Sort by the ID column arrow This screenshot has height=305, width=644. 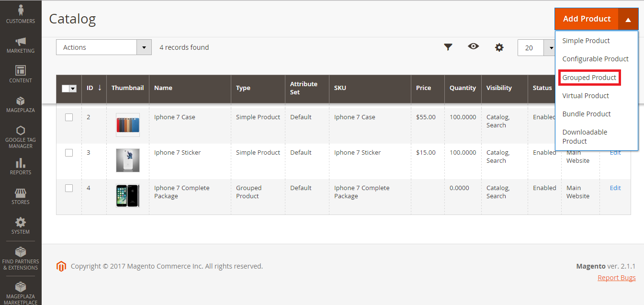(x=100, y=88)
